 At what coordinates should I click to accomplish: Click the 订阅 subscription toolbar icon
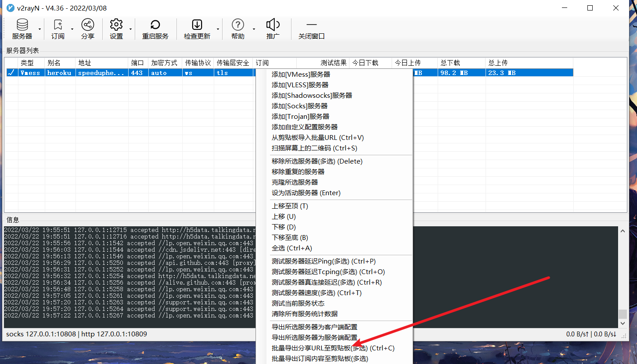pos(58,29)
